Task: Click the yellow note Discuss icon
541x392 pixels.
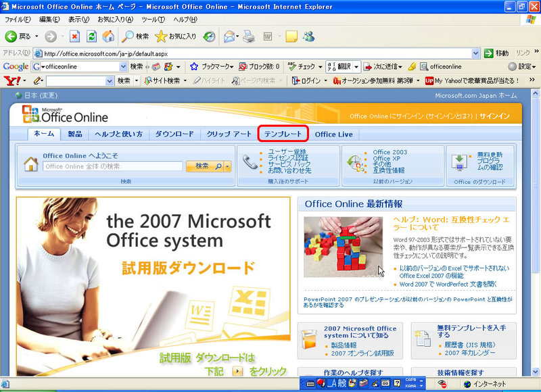Action: pyautogui.click(x=291, y=36)
